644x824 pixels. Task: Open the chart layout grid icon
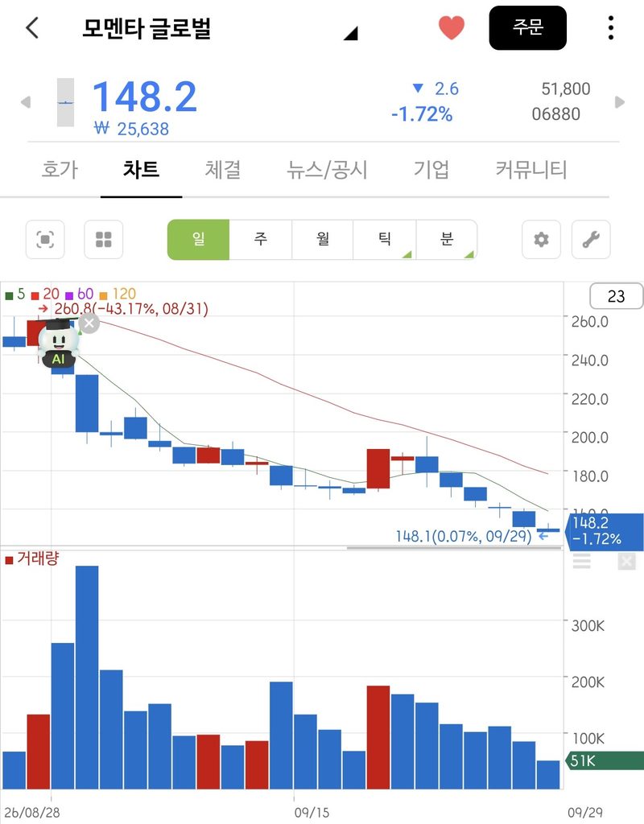(104, 240)
